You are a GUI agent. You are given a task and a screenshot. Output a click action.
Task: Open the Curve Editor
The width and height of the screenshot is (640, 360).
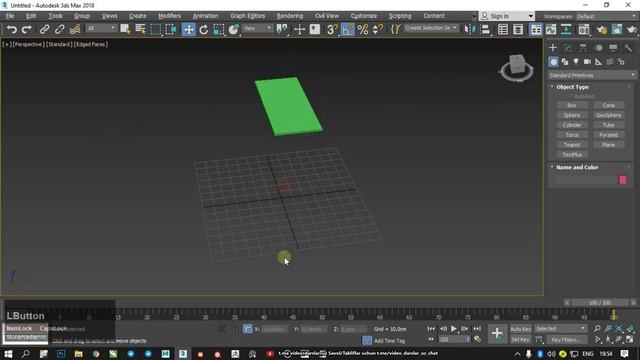[551, 29]
